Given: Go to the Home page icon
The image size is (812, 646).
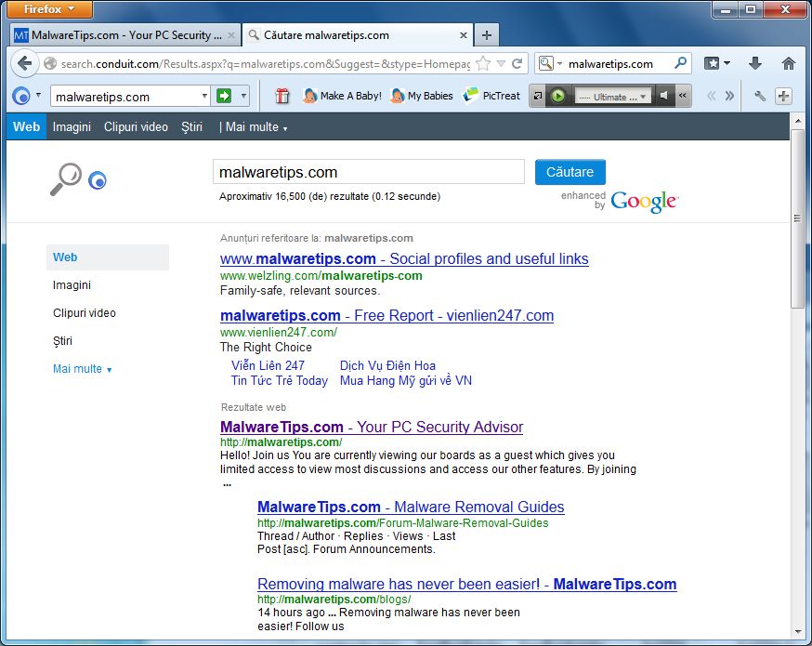Looking at the screenshot, I should tap(788, 64).
